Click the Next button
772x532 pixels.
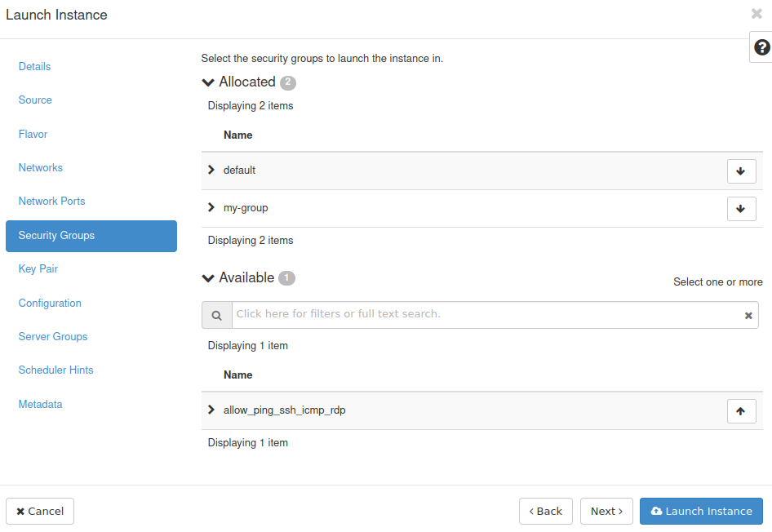[x=606, y=512]
